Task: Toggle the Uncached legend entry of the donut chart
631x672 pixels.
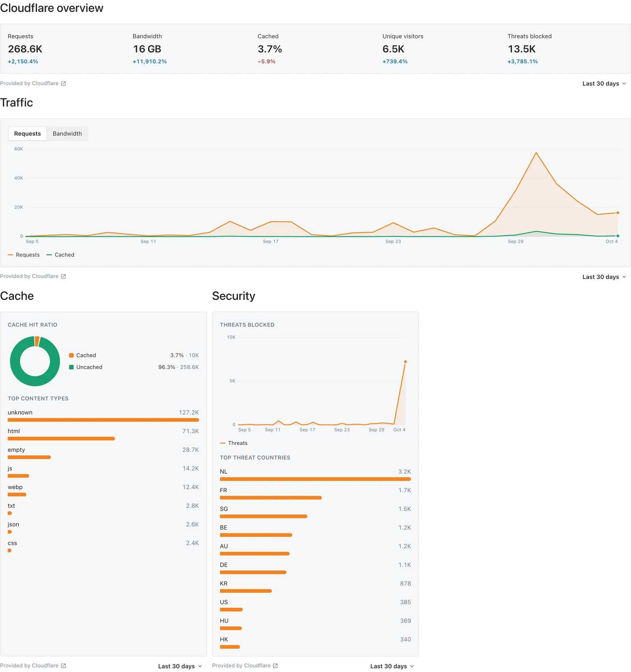Action: [86, 367]
